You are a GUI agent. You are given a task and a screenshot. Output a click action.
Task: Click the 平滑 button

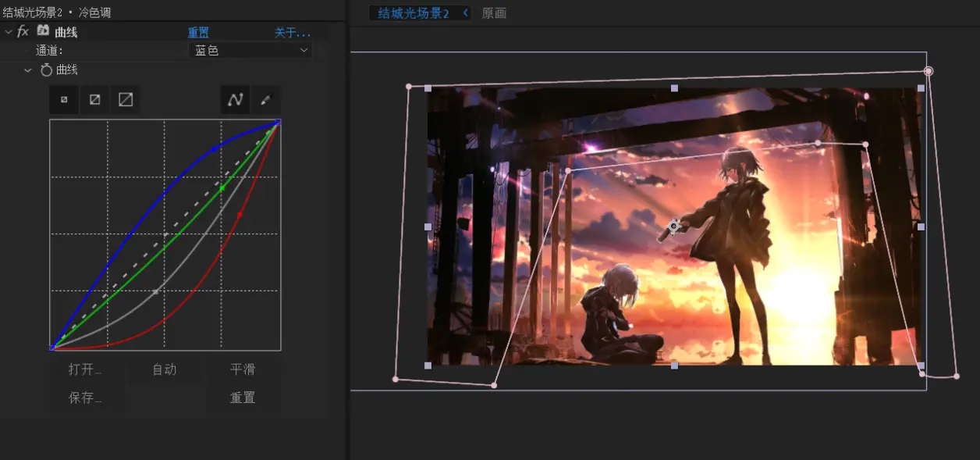tap(243, 369)
